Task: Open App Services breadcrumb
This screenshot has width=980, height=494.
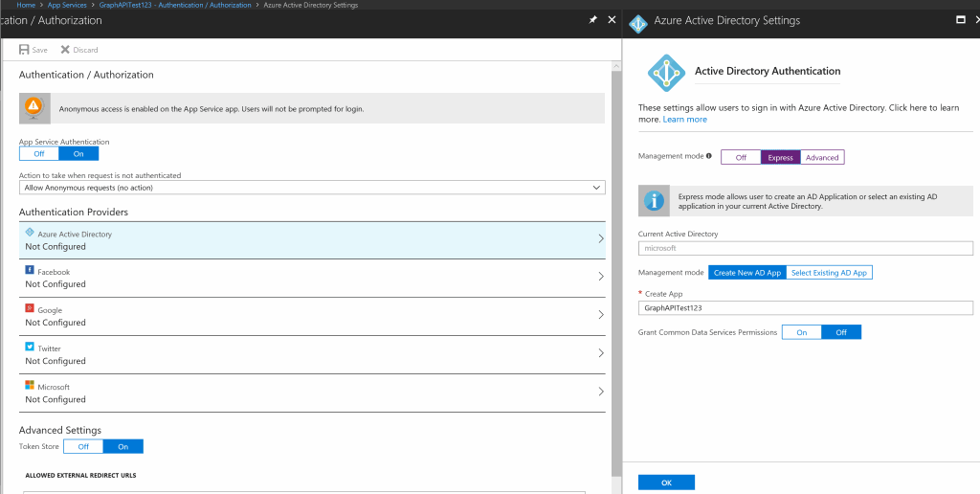Action: coord(67,5)
